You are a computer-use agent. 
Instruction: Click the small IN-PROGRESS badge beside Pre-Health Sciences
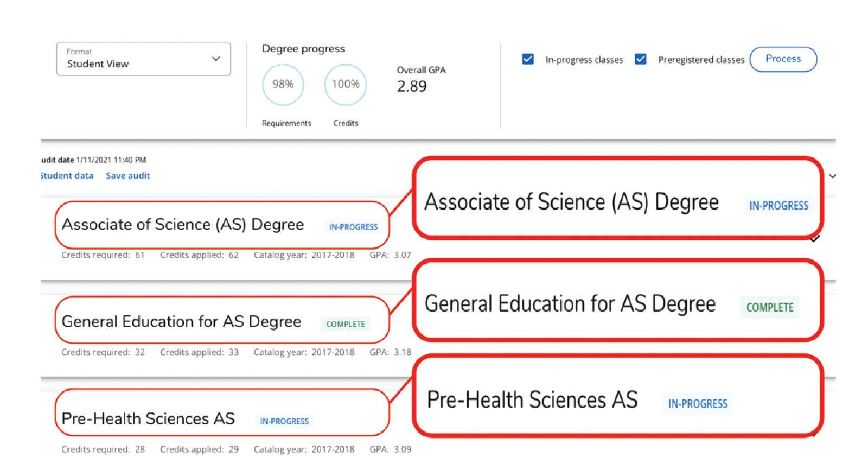pyautogui.click(x=284, y=421)
